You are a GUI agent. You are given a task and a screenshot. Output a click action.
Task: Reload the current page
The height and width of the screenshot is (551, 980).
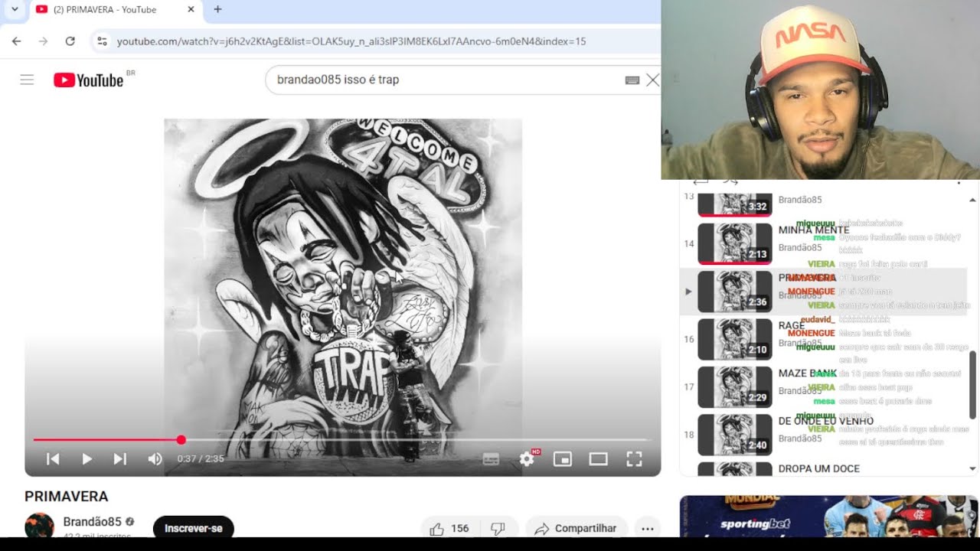point(70,41)
